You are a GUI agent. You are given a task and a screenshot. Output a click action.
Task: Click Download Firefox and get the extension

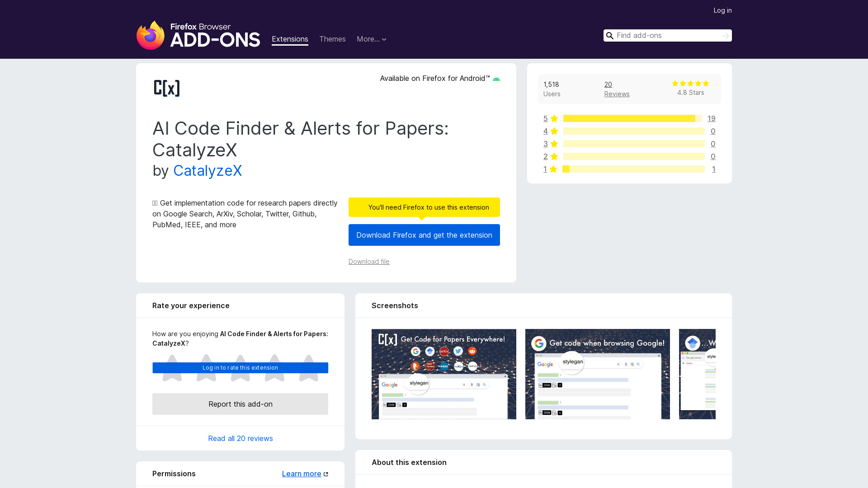tap(424, 235)
